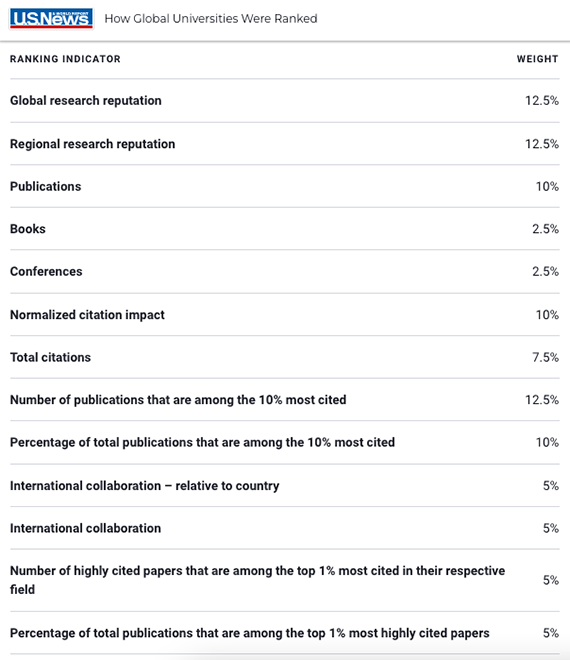The image size is (570, 660).
Task: Click the Books indicator label
Action: tap(28, 229)
